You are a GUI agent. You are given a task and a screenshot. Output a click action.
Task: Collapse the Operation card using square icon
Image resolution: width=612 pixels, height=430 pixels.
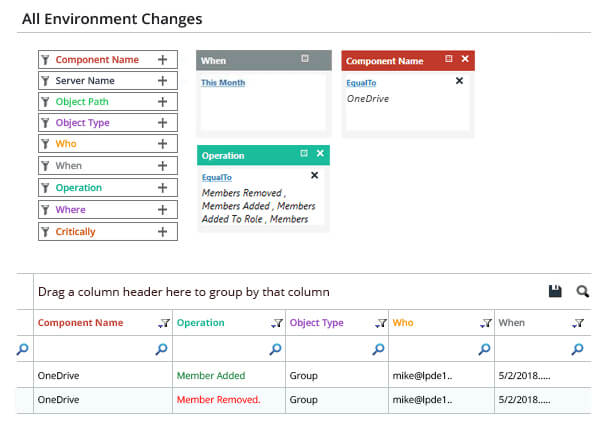tap(304, 153)
